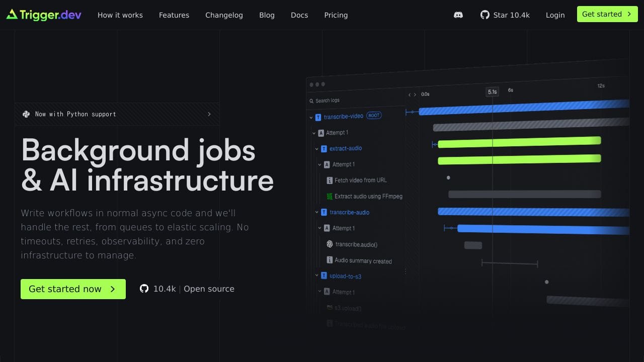This screenshot has width=644, height=362.
Task: Select the transcribe-video row label
Action: click(344, 117)
